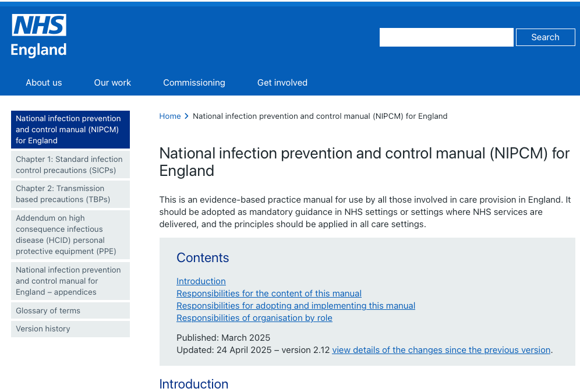
Task: Open the Our work menu
Action: click(x=112, y=83)
